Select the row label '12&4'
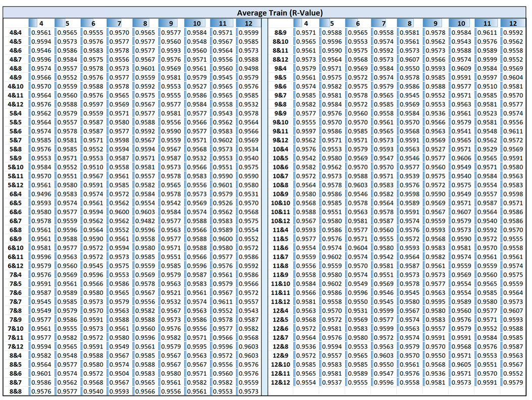Viewport: 532px width, 400px height. coord(280,311)
